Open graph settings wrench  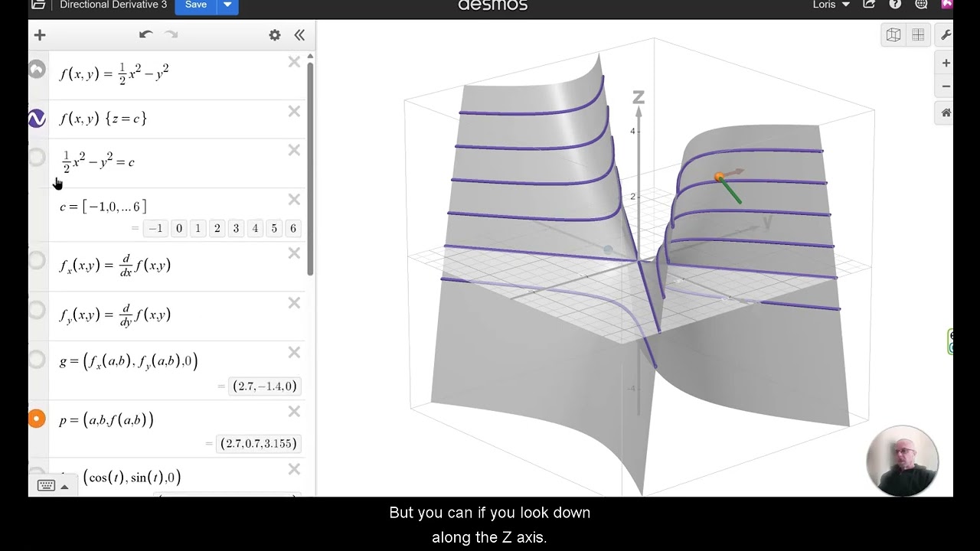pos(946,34)
